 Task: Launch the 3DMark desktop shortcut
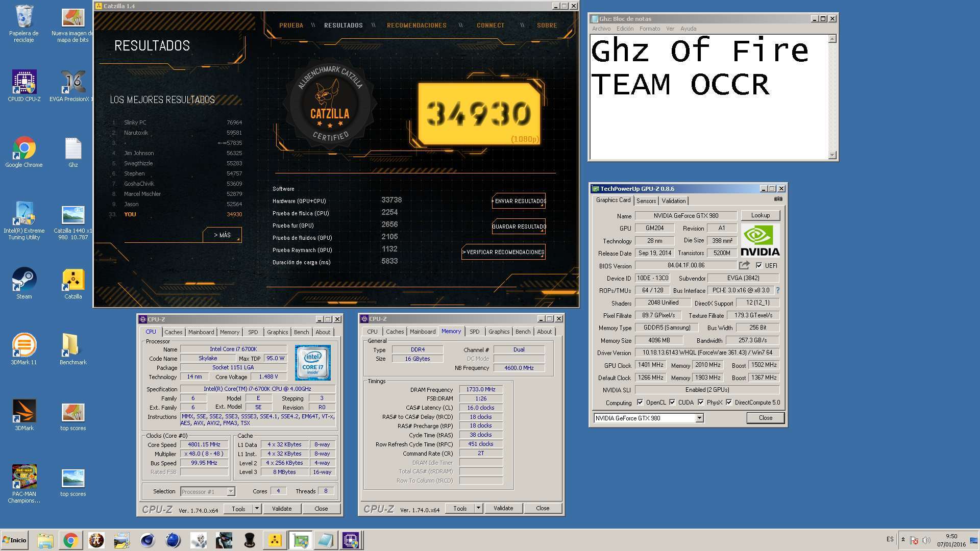pyautogui.click(x=24, y=415)
